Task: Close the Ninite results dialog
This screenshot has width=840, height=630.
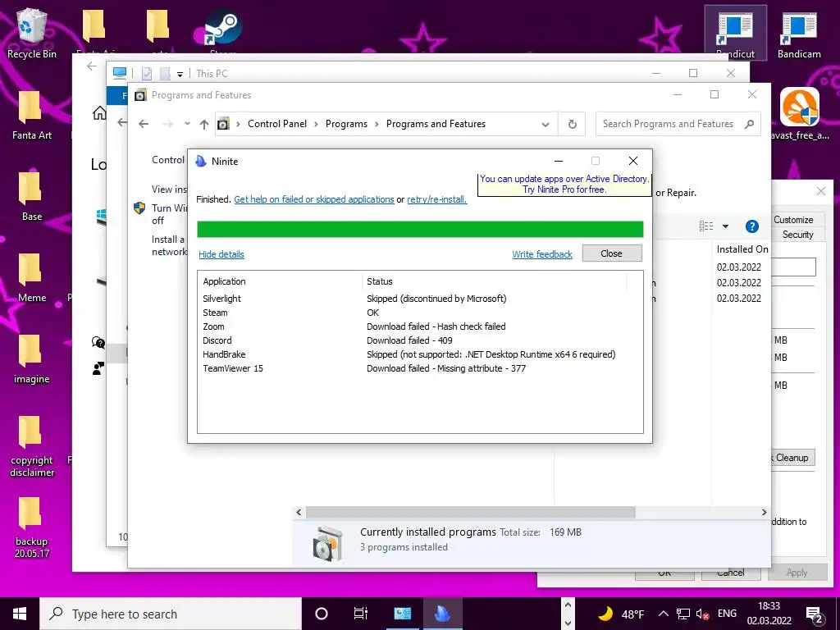Action: point(611,253)
